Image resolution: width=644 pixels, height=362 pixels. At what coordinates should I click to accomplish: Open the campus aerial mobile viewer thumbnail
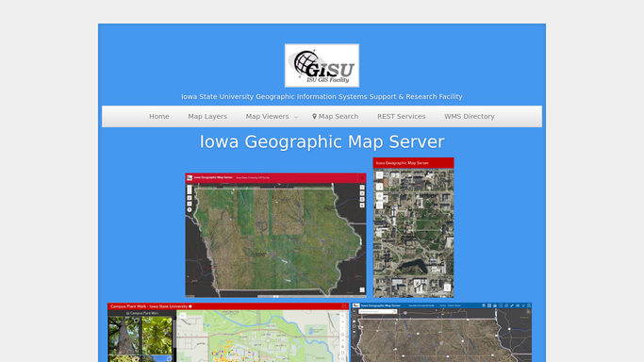[413, 227]
